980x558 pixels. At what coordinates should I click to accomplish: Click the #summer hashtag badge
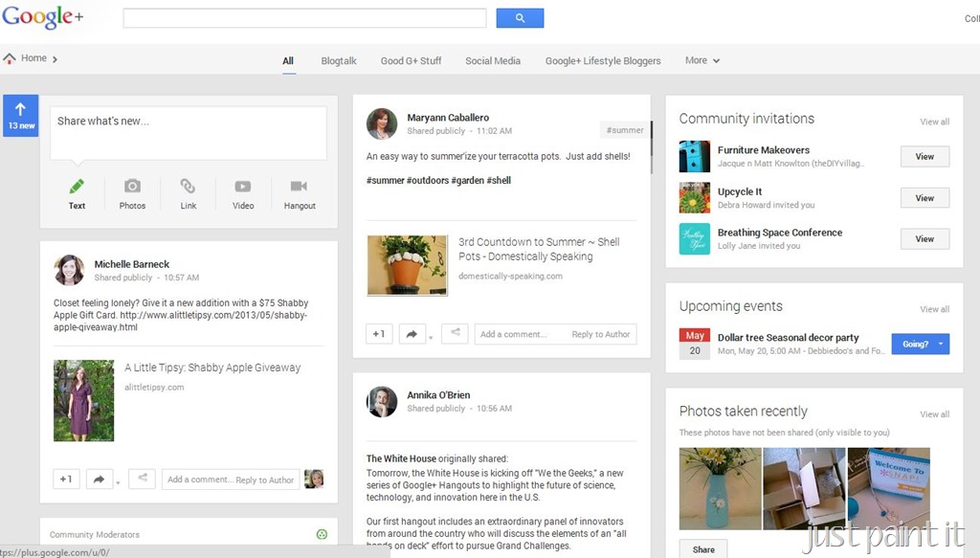coord(624,130)
